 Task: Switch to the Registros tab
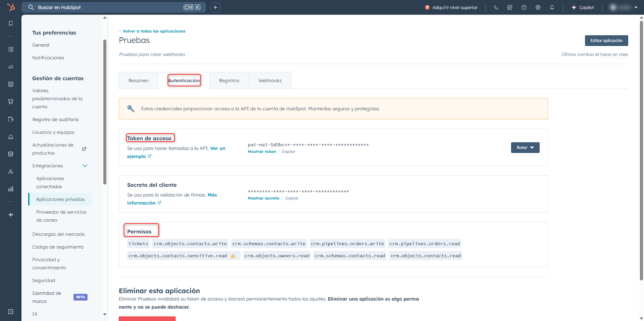229,80
